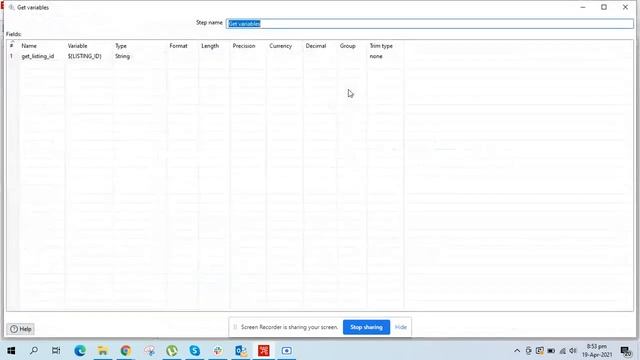Switch to Google Chrome on the taskbar
Screen dimensions: 640x360
[x=126, y=351]
